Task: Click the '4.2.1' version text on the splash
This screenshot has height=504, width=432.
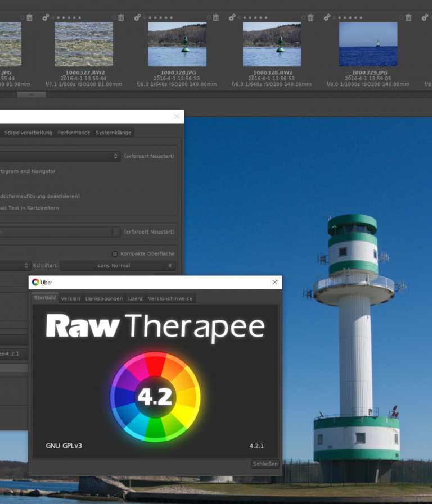Action: 256,446
